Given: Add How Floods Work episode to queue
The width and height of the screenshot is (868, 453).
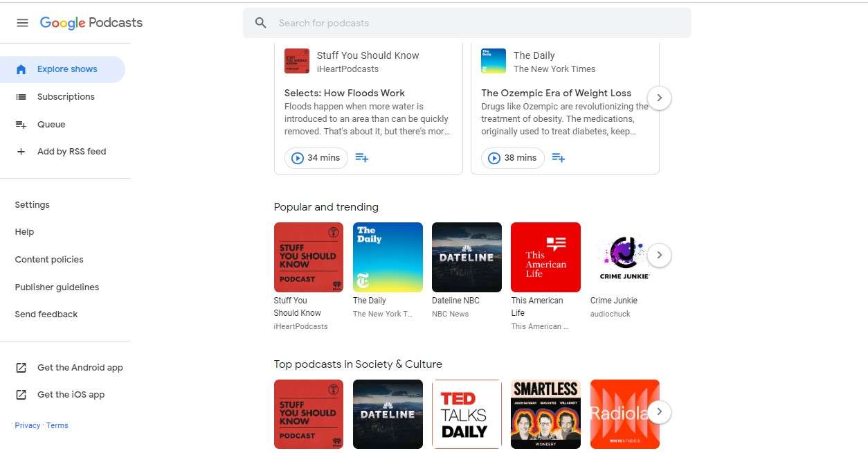Looking at the screenshot, I should pyautogui.click(x=361, y=158).
